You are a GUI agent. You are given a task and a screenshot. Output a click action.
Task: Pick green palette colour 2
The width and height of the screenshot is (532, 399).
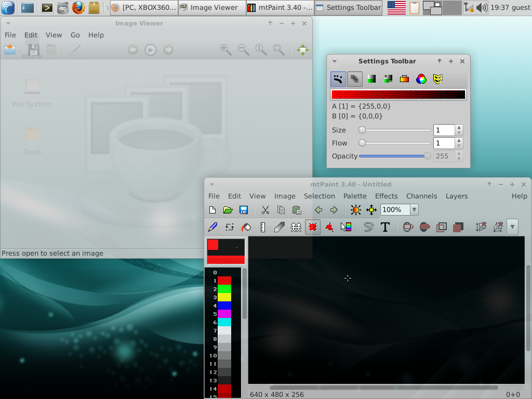(224, 289)
